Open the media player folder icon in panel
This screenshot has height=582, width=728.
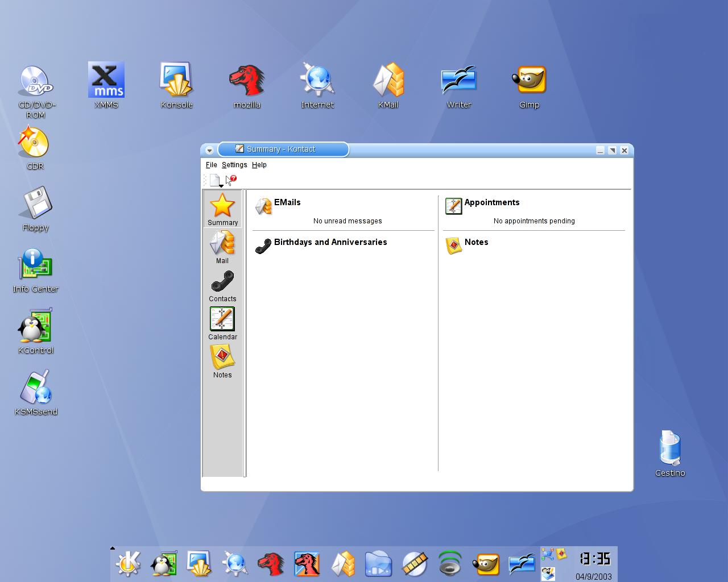379,564
